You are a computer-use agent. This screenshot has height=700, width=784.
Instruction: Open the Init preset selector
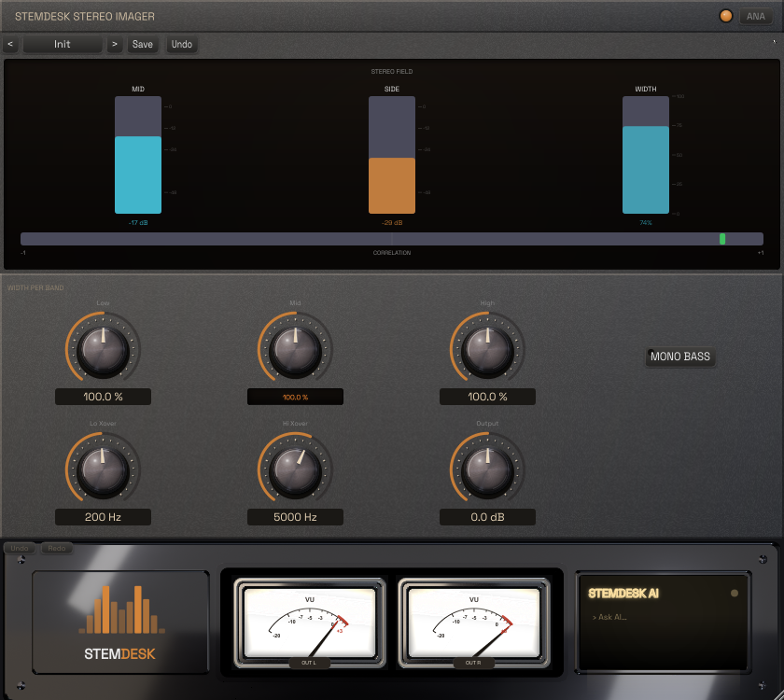(63, 44)
